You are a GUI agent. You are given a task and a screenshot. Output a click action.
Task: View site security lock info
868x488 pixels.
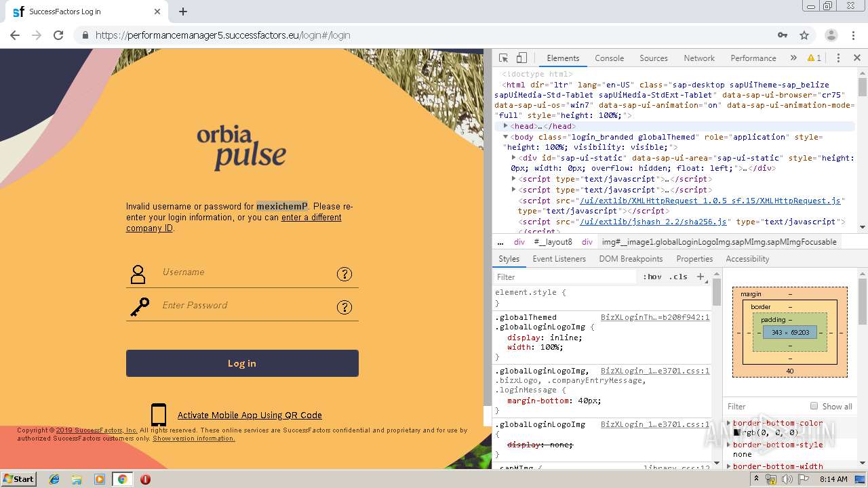click(x=85, y=35)
